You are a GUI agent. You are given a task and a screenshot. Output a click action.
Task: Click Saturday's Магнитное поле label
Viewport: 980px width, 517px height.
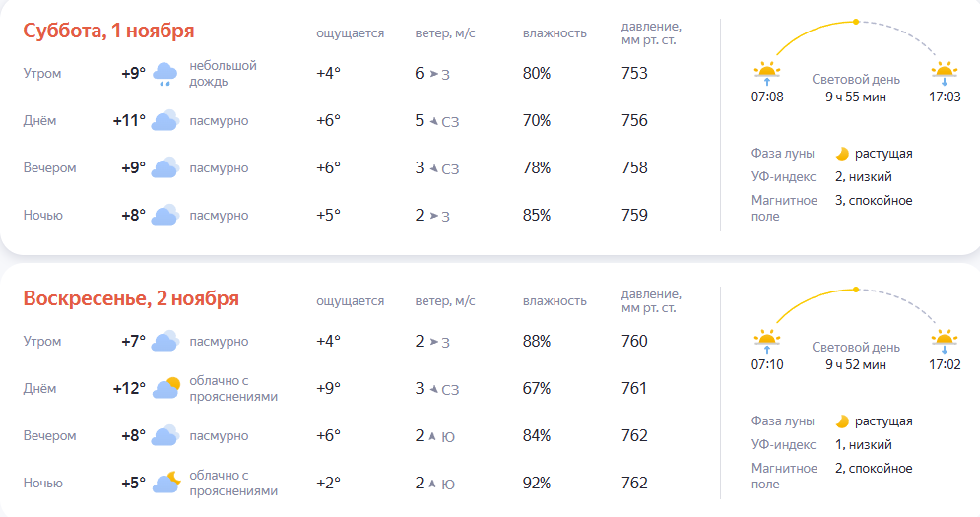point(784,208)
